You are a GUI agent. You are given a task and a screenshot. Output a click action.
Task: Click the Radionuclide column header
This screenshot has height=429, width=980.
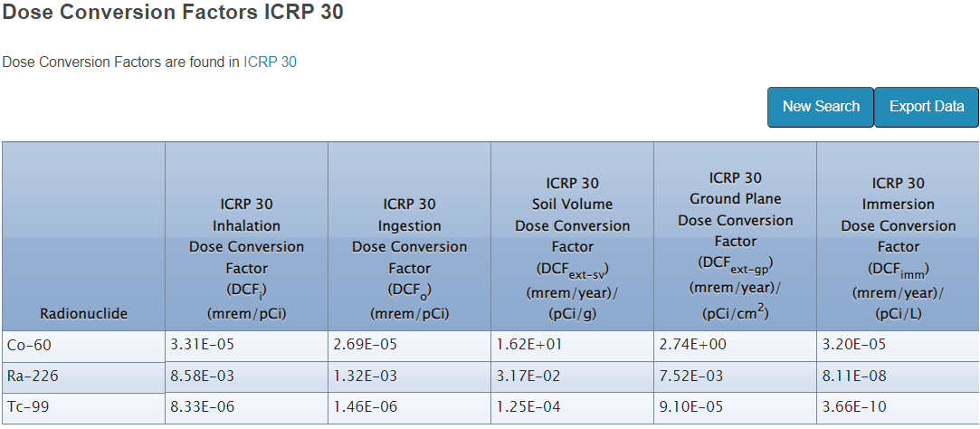[x=83, y=314]
